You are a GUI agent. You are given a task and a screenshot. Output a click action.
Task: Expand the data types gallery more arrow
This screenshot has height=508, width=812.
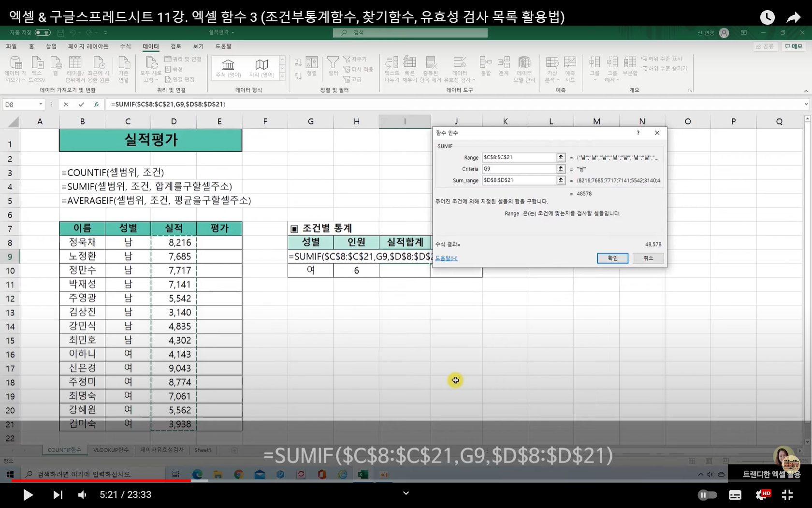coord(282,76)
